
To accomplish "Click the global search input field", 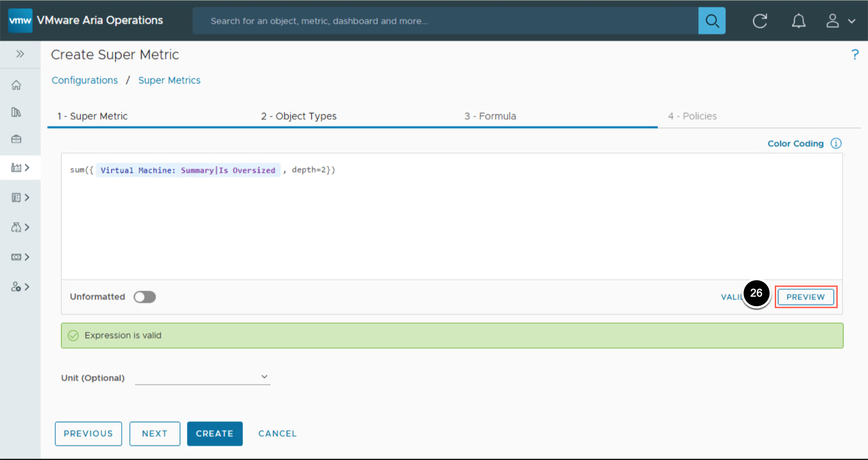I will pos(445,21).
